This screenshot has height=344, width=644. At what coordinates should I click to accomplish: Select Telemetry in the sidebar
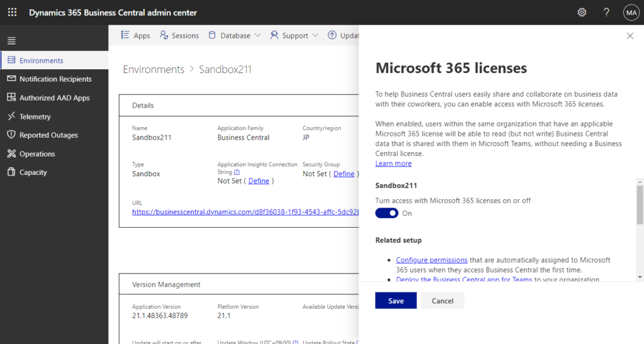(35, 116)
